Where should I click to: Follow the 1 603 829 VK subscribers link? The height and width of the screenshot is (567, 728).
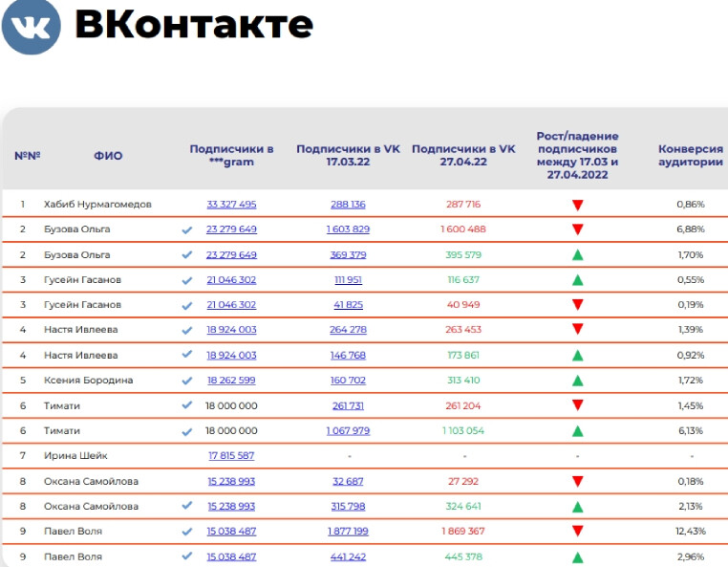click(348, 229)
